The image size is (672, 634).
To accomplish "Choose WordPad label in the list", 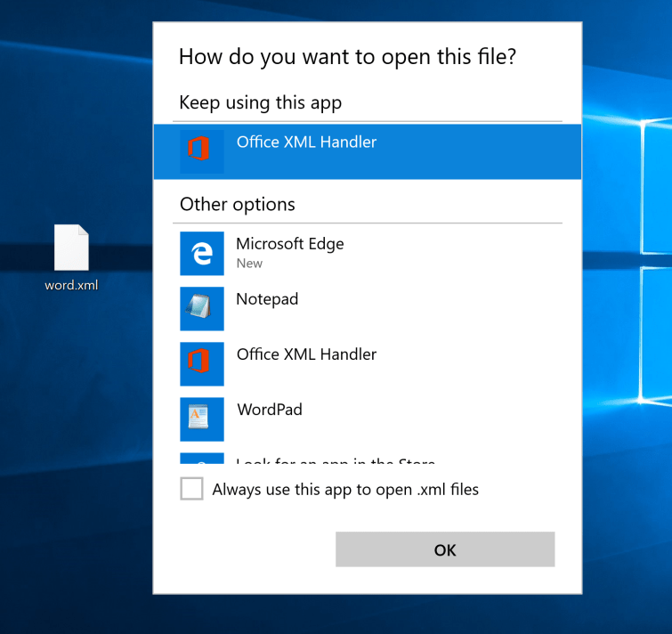I will 270,410.
